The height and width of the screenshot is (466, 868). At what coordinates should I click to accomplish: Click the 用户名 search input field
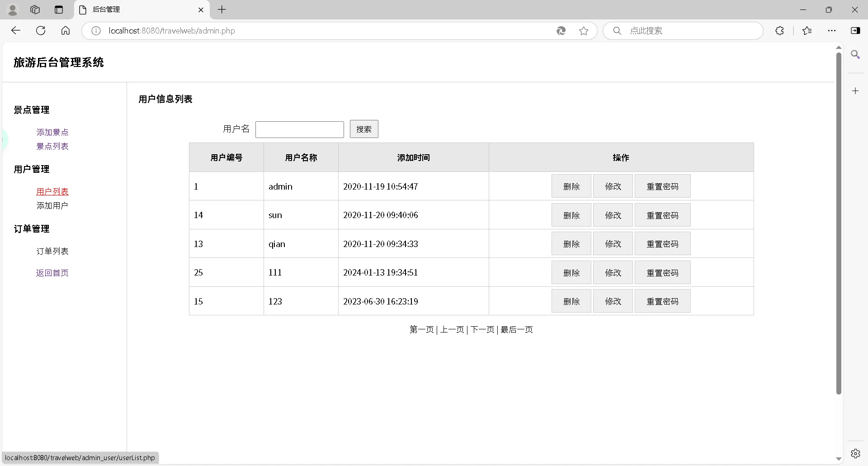(x=299, y=129)
